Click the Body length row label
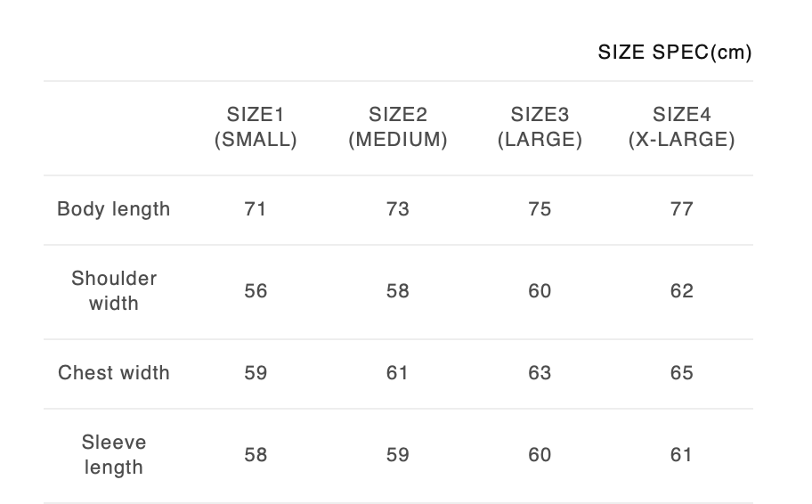Viewport: 812px width, 504px height. point(113,209)
